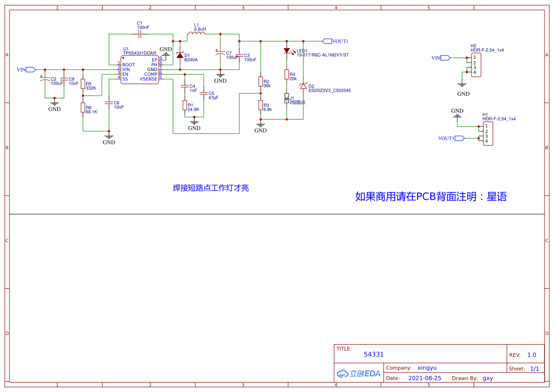Select the REV 1.0 text
554x392 pixels.
(531, 355)
